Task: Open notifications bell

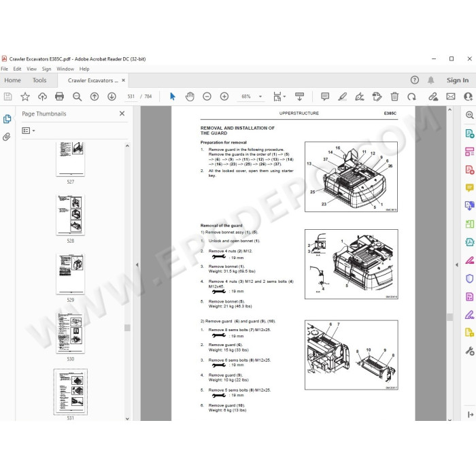Action: (430, 80)
